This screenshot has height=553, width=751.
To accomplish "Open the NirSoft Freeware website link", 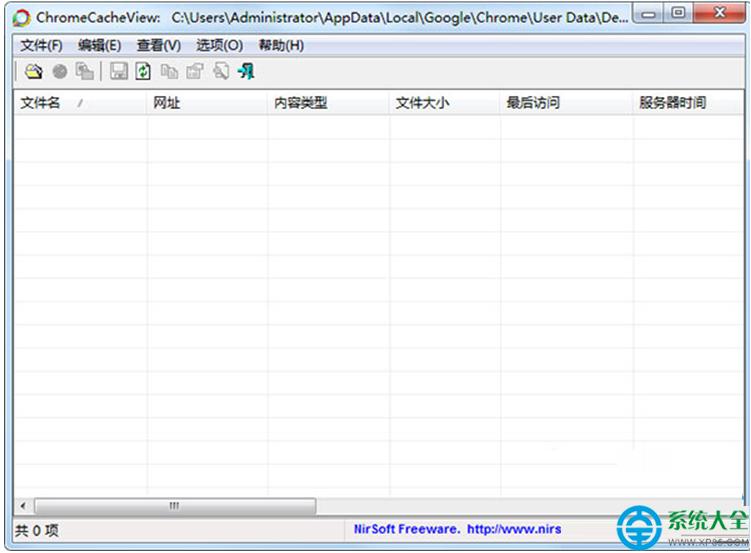I will pos(457,529).
